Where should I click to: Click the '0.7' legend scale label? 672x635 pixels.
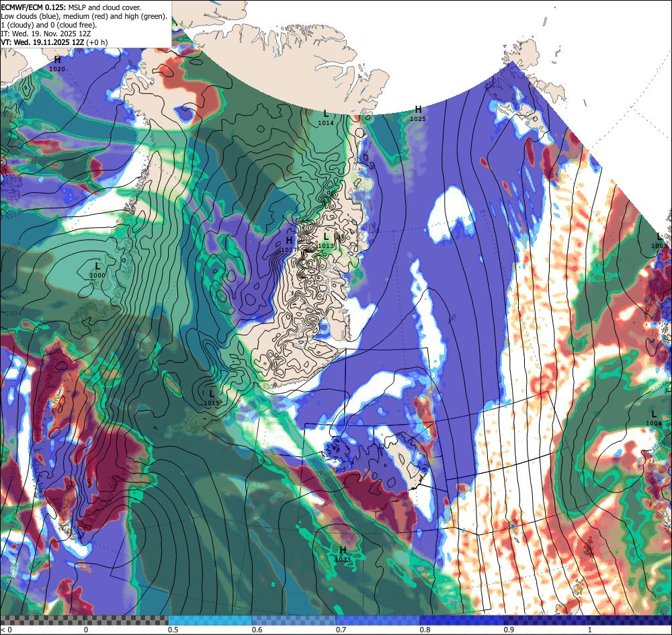(341, 630)
